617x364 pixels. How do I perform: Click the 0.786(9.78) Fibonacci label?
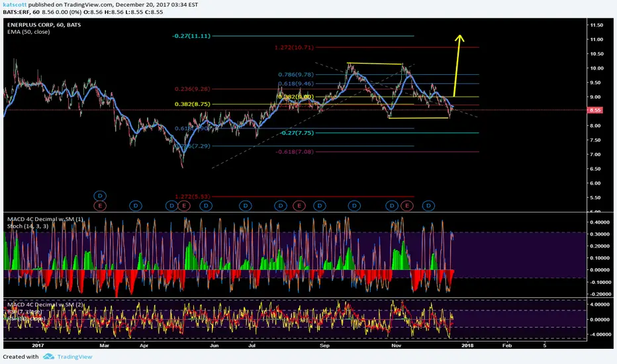[x=296, y=74]
